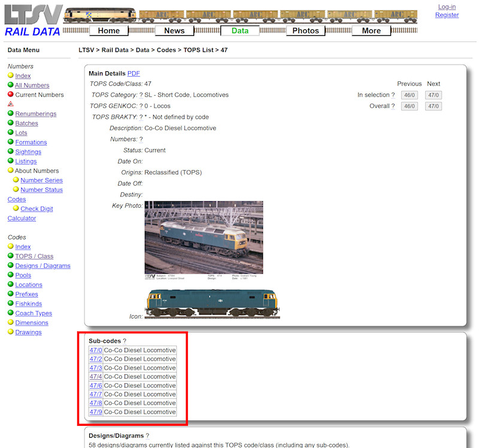The width and height of the screenshot is (479, 448).
Task: Click the Log-in link
Action: (x=447, y=7)
